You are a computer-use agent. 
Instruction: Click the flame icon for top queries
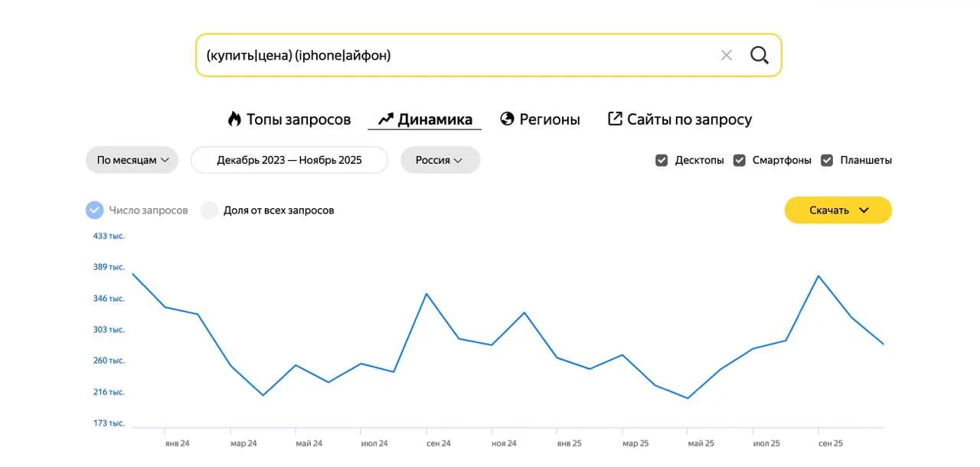point(234,119)
